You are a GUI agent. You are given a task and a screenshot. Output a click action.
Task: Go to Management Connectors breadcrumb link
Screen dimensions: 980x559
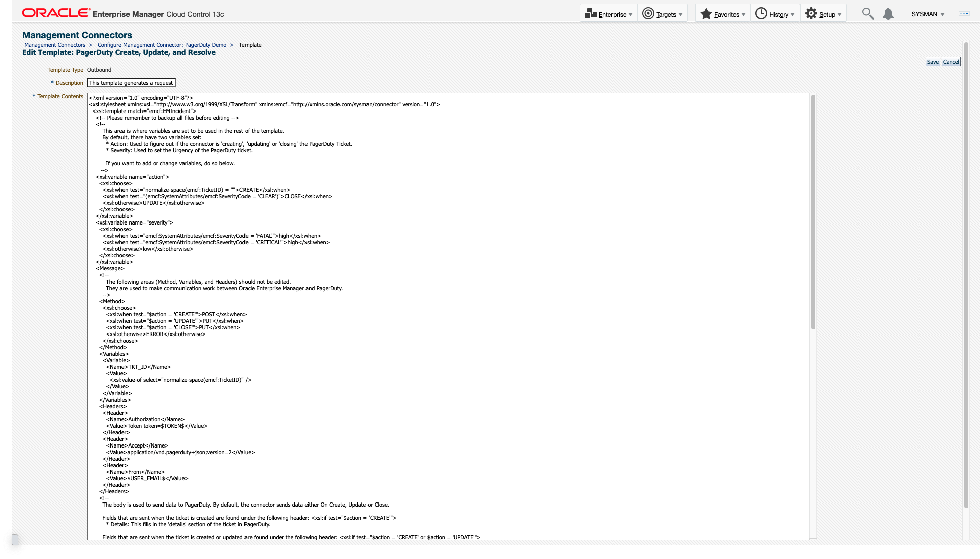click(x=54, y=45)
